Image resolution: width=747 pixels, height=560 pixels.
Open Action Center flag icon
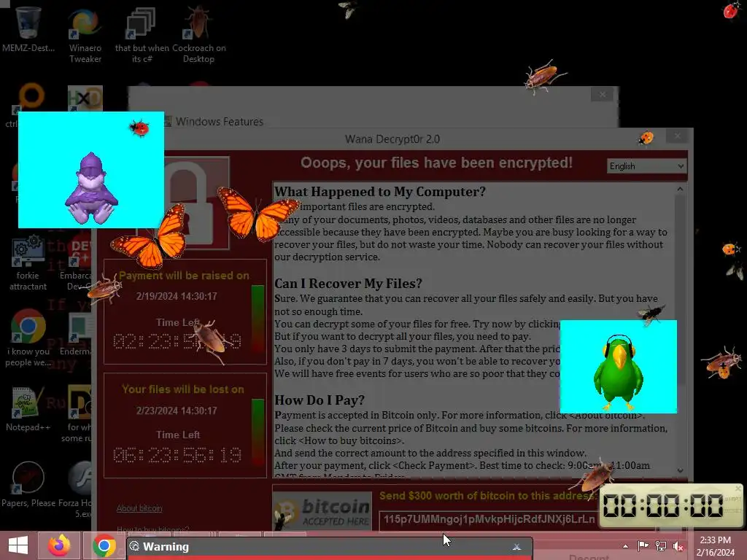click(643, 545)
